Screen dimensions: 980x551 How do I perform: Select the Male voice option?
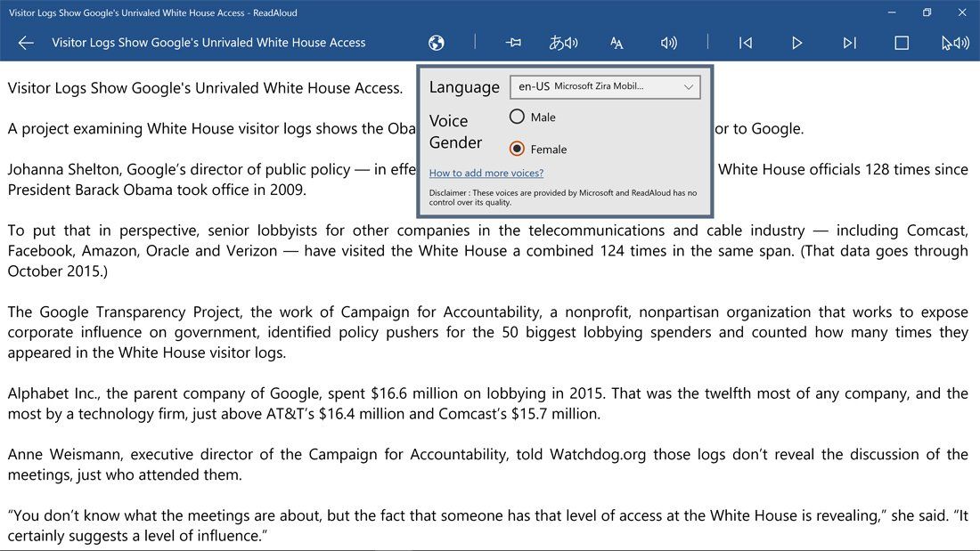tap(518, 117)
